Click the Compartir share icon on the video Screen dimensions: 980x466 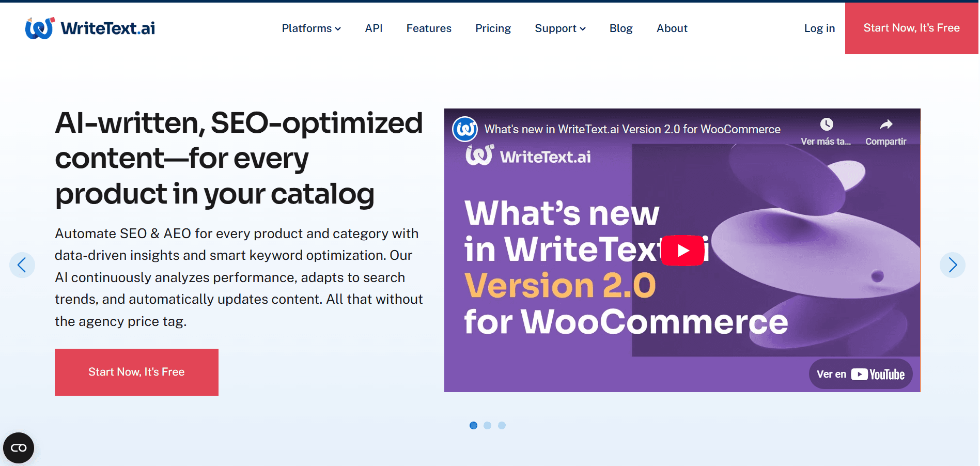pos(885,126)
